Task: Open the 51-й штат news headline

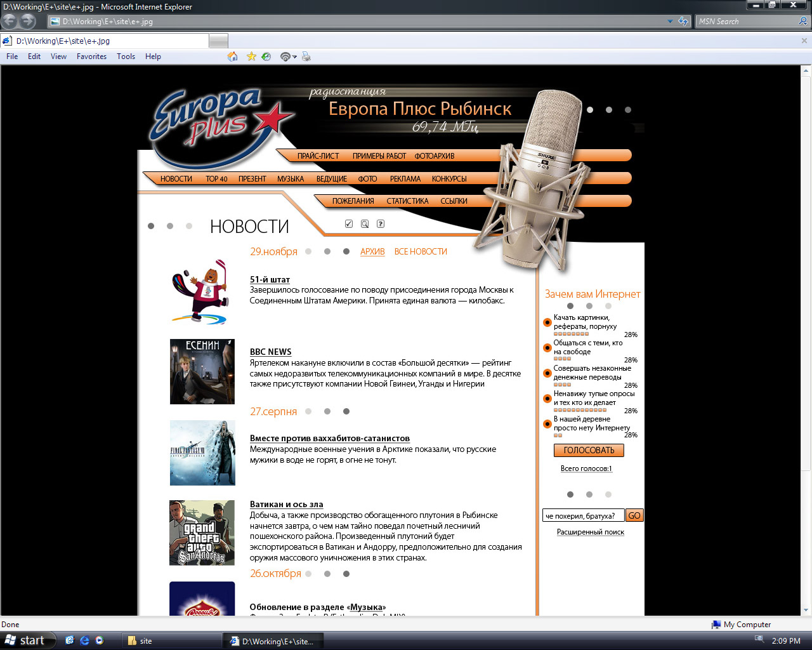Action: coord(270,280)
